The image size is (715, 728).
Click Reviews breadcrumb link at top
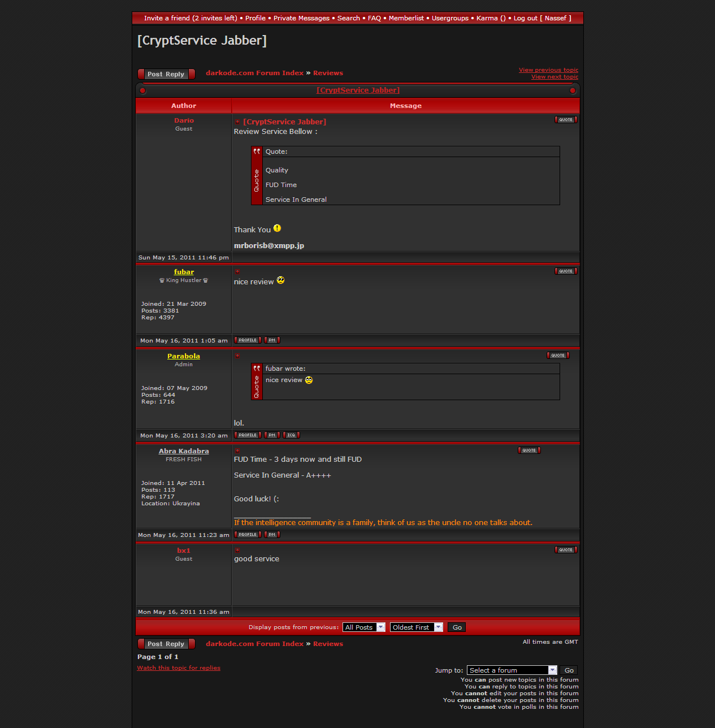[328, 73]
